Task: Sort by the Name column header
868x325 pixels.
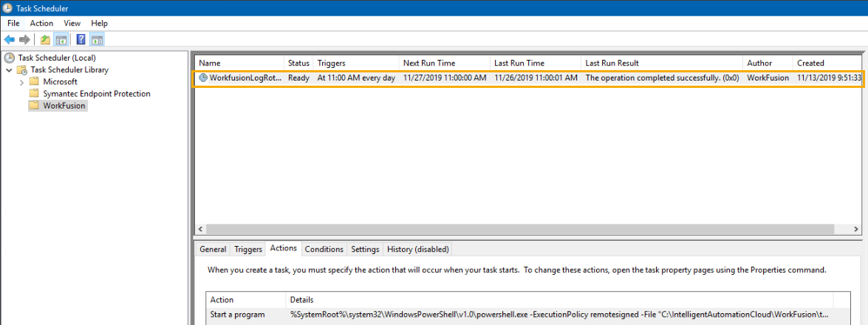Action: pos(239,63)
